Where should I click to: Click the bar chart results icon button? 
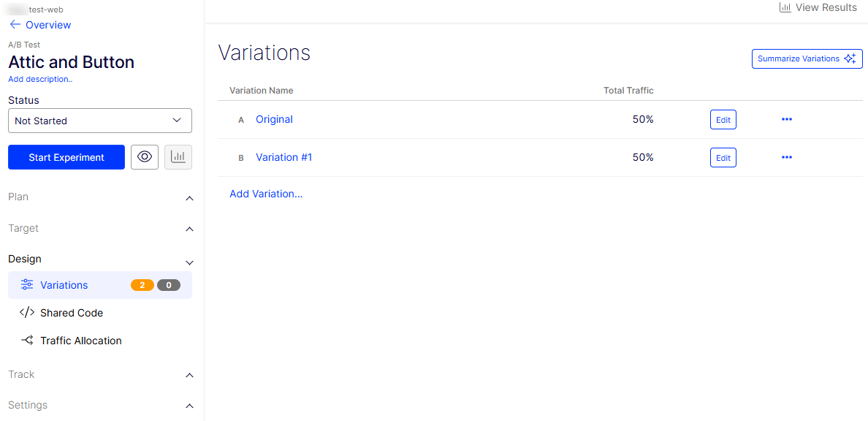[178, 157]
